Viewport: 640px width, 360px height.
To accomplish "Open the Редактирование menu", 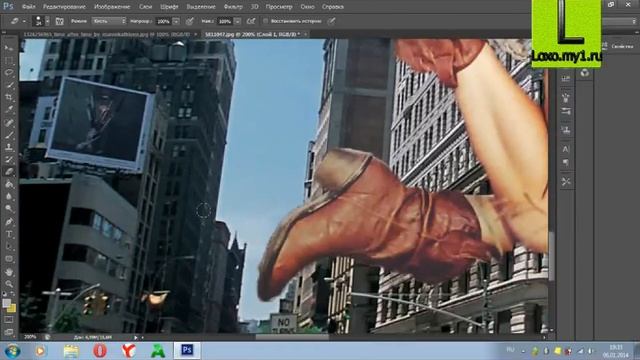I will pos(64,7).
